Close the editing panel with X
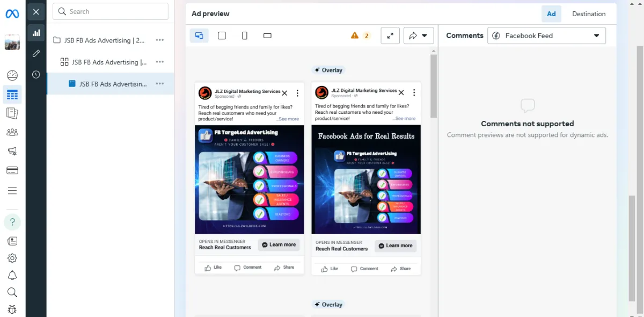 coord(36,12)
